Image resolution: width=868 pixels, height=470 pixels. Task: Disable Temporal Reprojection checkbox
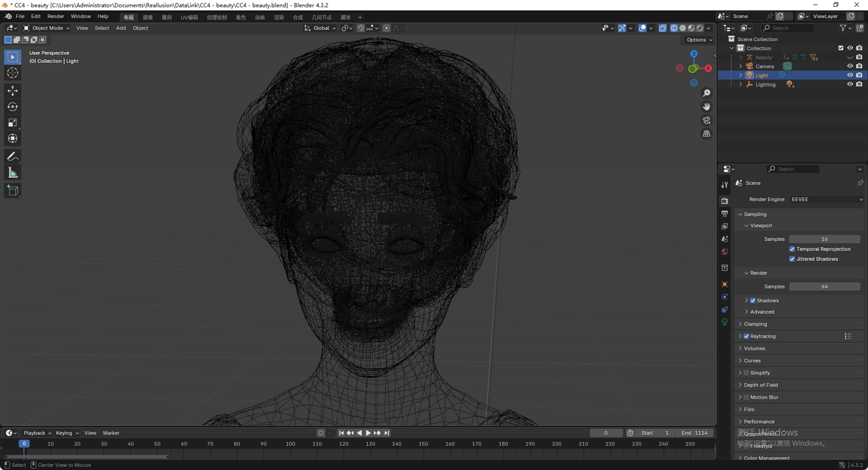point(792,249)
